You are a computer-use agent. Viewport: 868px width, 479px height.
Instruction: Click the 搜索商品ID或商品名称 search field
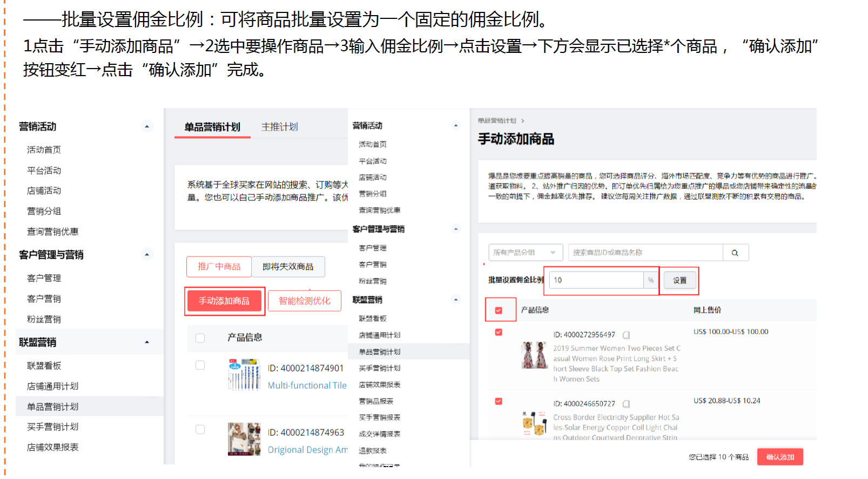pyautogui.click(x=645, y=253)
